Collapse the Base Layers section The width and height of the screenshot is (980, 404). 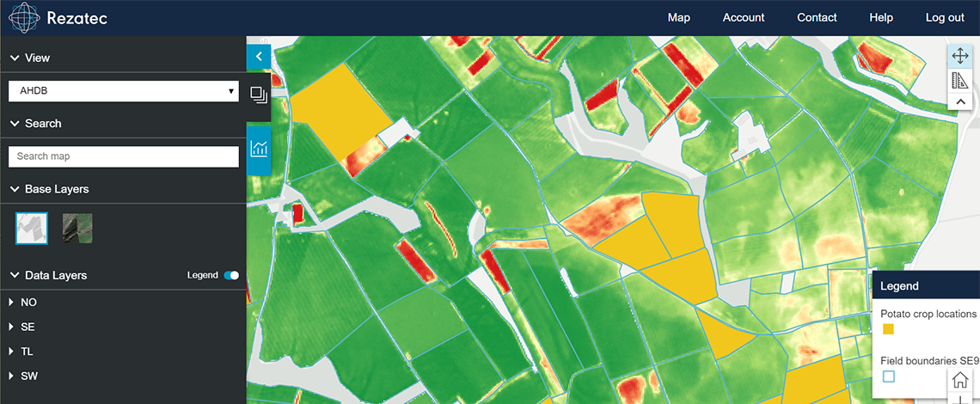[15, 189]
